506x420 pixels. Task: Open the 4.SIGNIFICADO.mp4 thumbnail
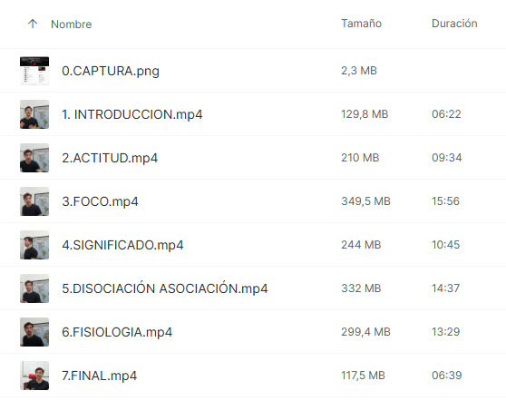(x=34, y=245)
